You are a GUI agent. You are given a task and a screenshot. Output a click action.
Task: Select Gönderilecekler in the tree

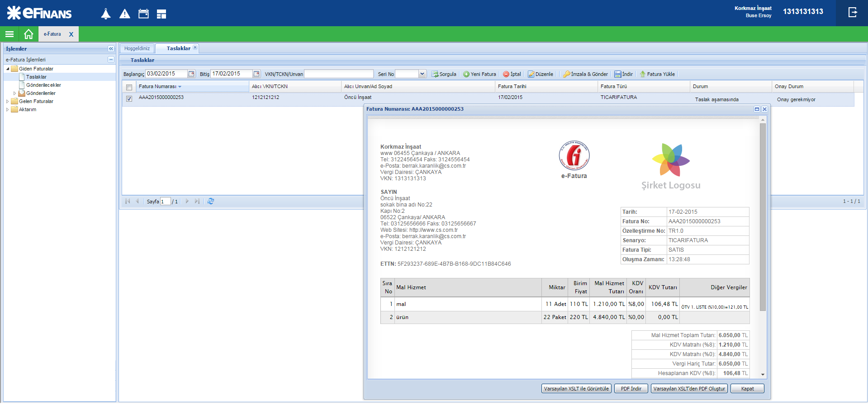43,85
